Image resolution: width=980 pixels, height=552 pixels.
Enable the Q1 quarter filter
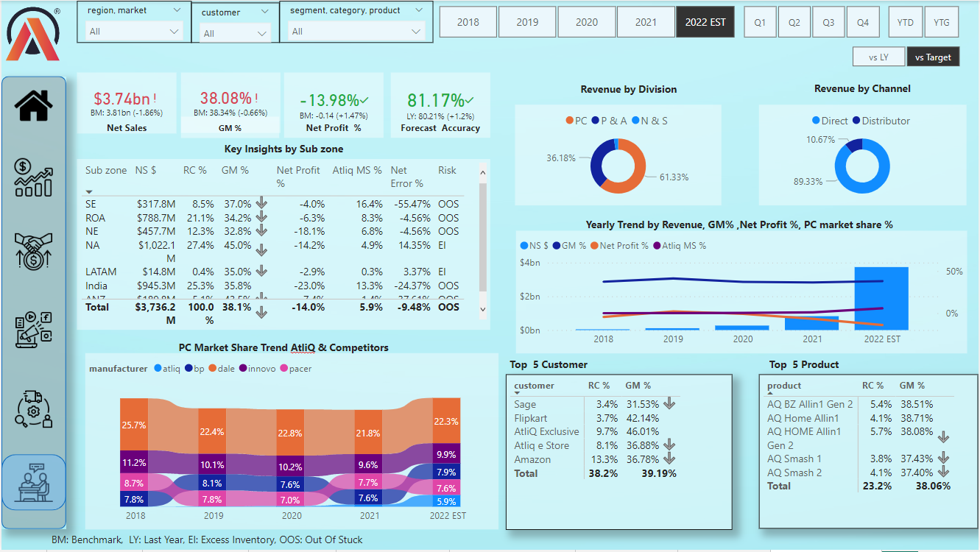(x=759, y=21)
